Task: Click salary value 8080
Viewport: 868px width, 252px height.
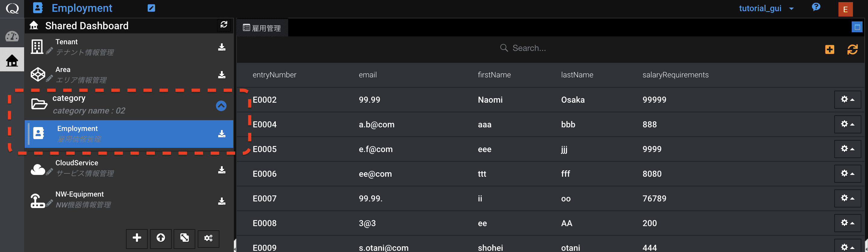Action: [x=652, y=174]
